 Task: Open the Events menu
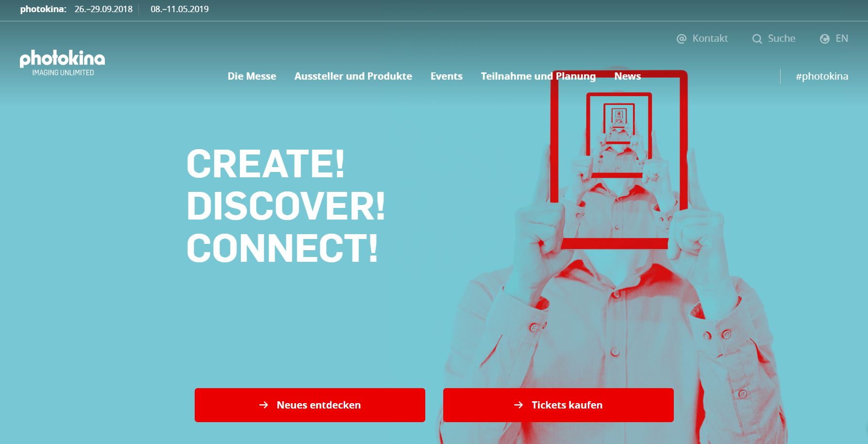(x=447, y=76)
